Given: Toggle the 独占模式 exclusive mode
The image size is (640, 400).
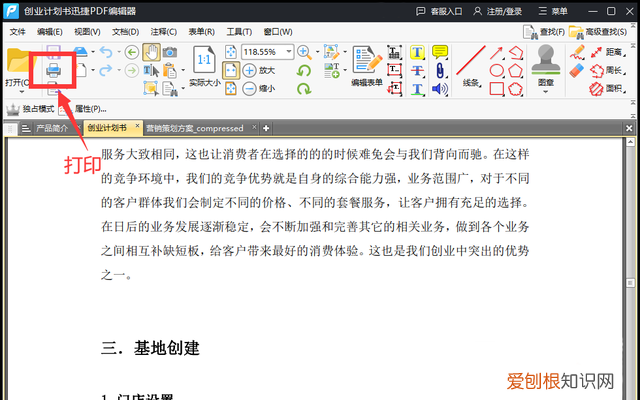Looking at the screenshot, I should coord(30,109).
